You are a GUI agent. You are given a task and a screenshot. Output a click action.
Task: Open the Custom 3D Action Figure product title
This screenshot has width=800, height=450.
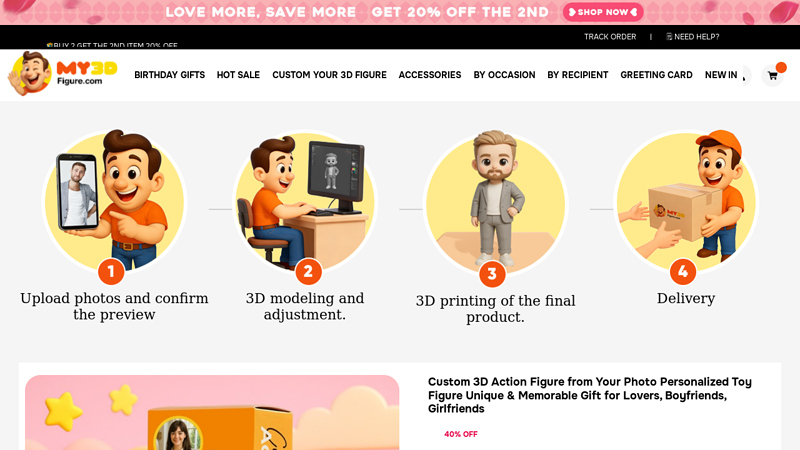tap(589, 395)
